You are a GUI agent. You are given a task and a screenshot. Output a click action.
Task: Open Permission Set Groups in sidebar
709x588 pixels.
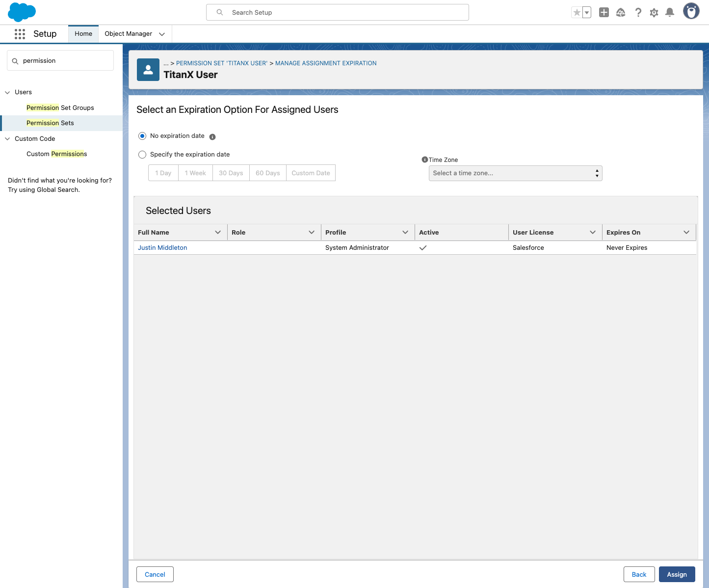(x=60, y=108)
